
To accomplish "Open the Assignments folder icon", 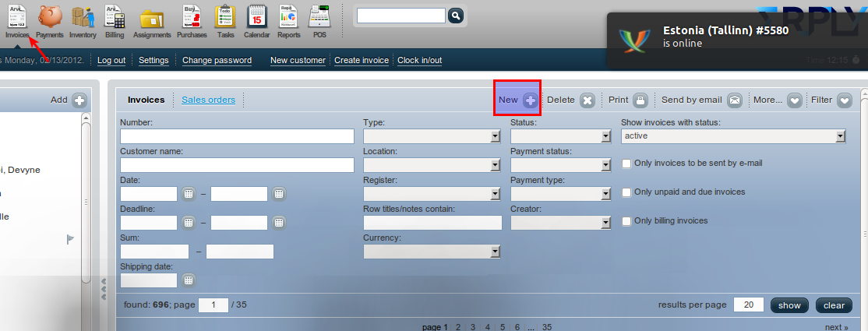I will 152,21.
